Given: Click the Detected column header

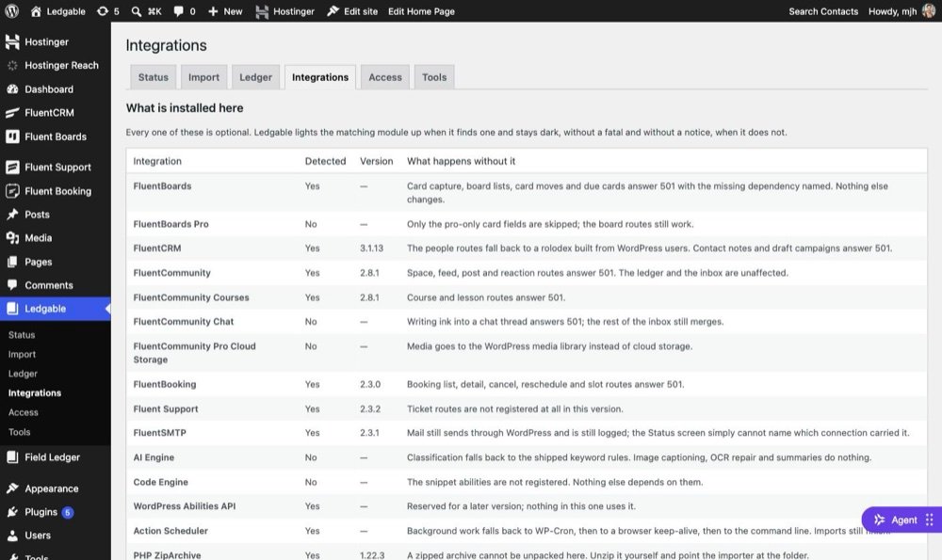Looking at the screenshot, I should [x=325, y=161].
